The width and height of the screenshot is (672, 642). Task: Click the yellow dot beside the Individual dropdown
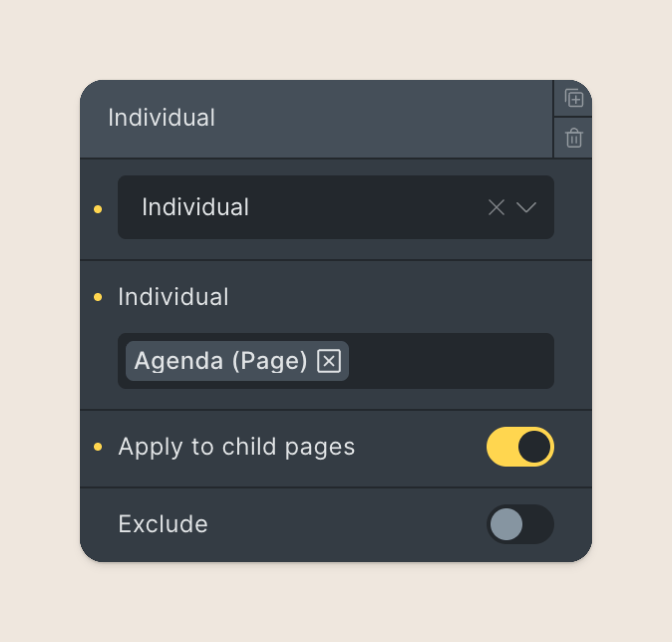[x=98, y=209]
